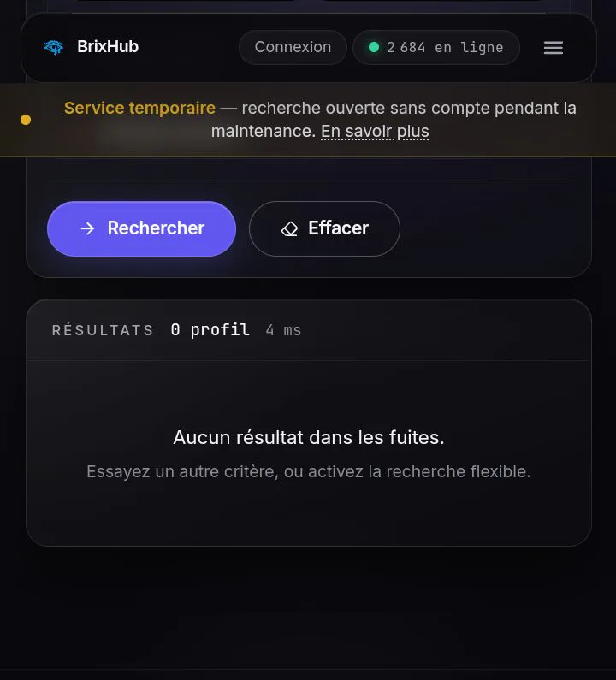Click the en ligne text label
Screen dimensions: 616x680
click(x=469, y=47)
